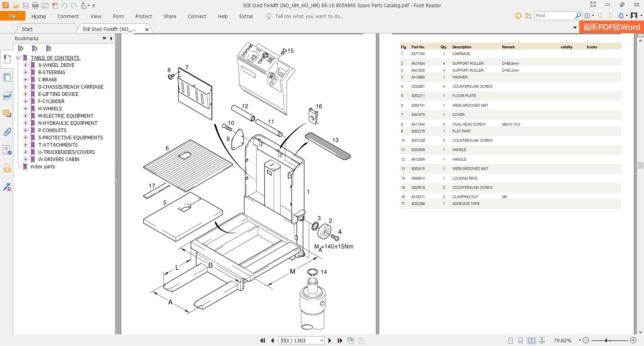Open the Layers panel in sidebar
The width and height of the screenshot is (644, 346).
[7, 96]
